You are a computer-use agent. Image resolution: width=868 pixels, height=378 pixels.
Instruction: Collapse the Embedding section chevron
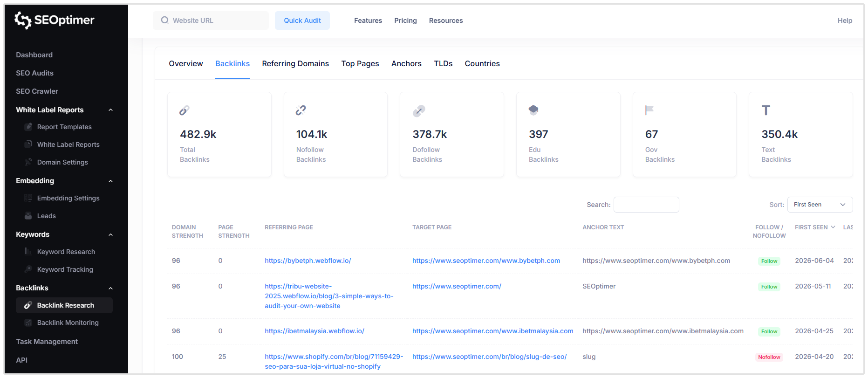click(x=111, y=181)
